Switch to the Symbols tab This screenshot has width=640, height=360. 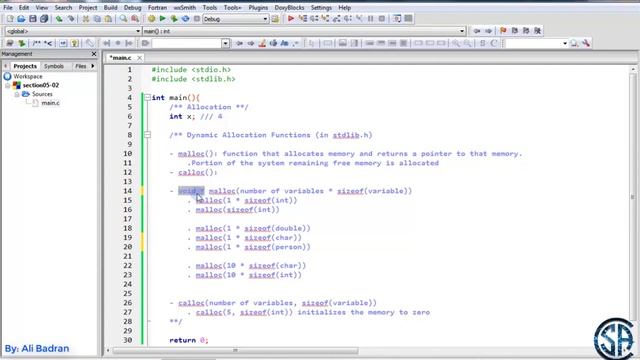click(53, 66)
